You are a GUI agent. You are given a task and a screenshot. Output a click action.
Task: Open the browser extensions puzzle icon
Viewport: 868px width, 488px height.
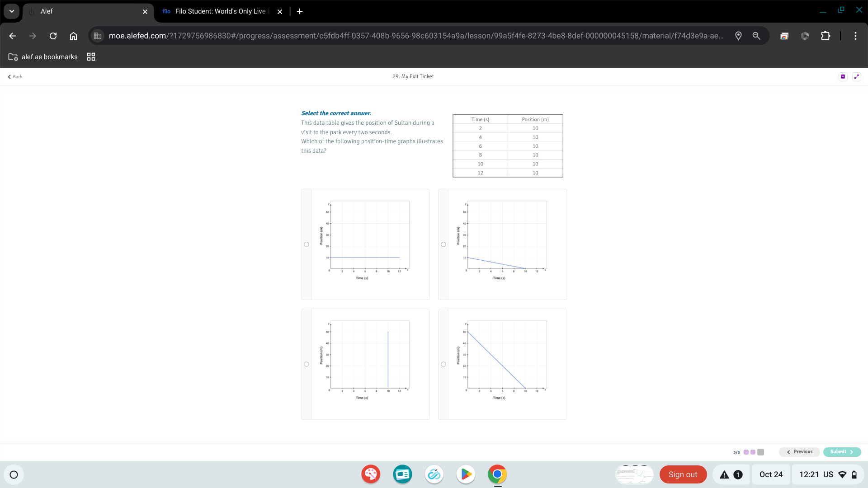(x=826, y=36)
